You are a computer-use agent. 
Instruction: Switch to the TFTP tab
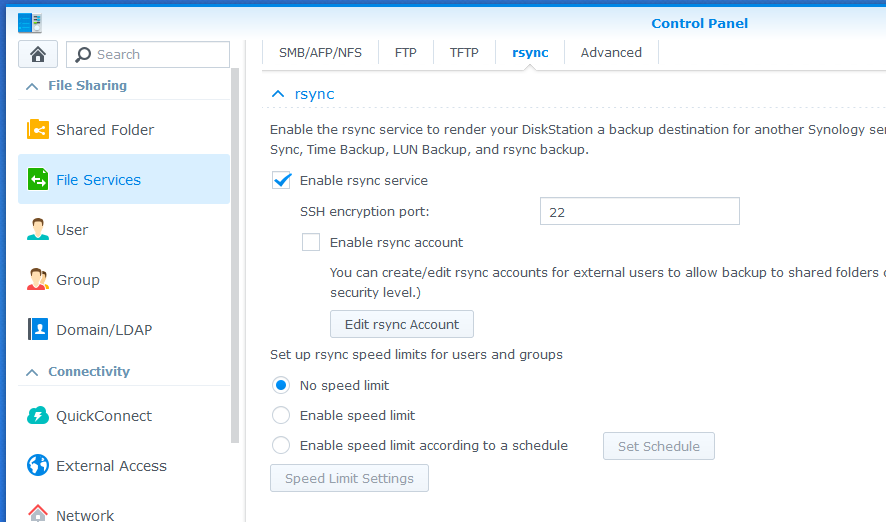click(464, 53)
